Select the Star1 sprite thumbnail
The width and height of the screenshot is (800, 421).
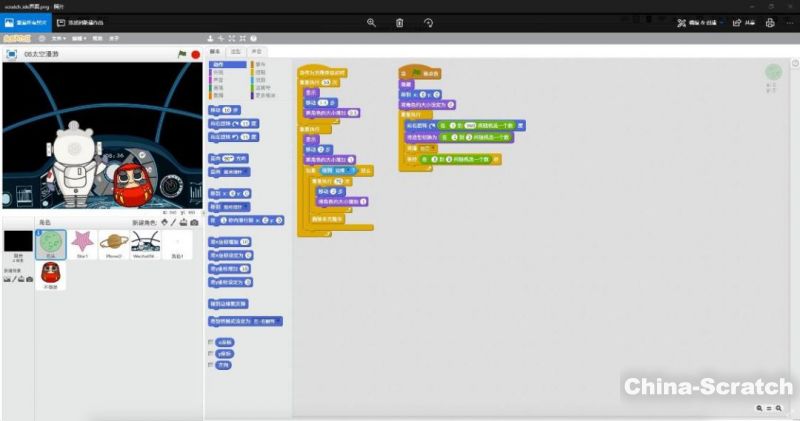click(x=82, y=244)
